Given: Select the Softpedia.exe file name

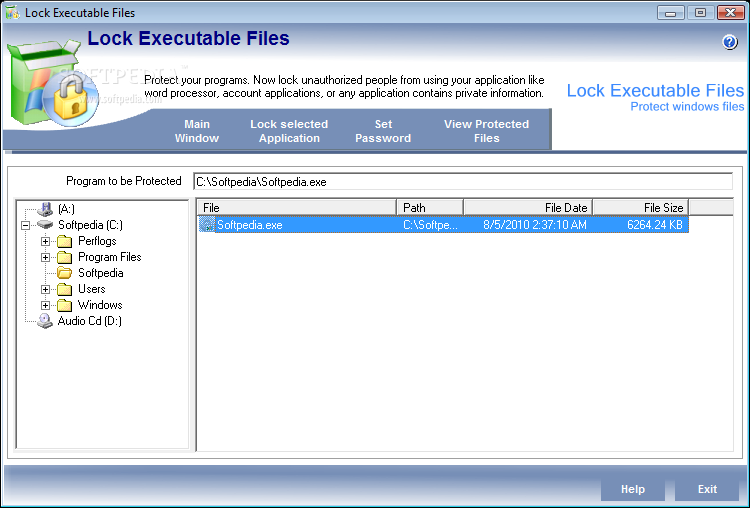Looking at the screenshot, I should pos(250,225).
